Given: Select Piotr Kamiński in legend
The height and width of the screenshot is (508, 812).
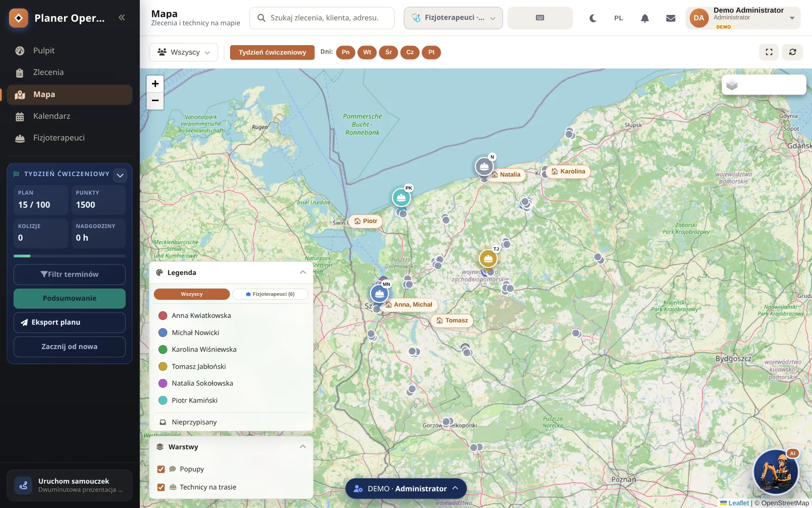Looking at the screenshot, I should pyautogui.click(x=231, y=401).
